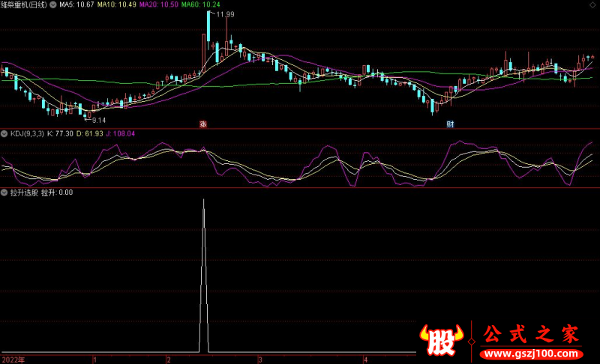Click the 9.14 low price marker
Image resolution: width=600 pixels, height=364 pixels.
pos(98,121)
